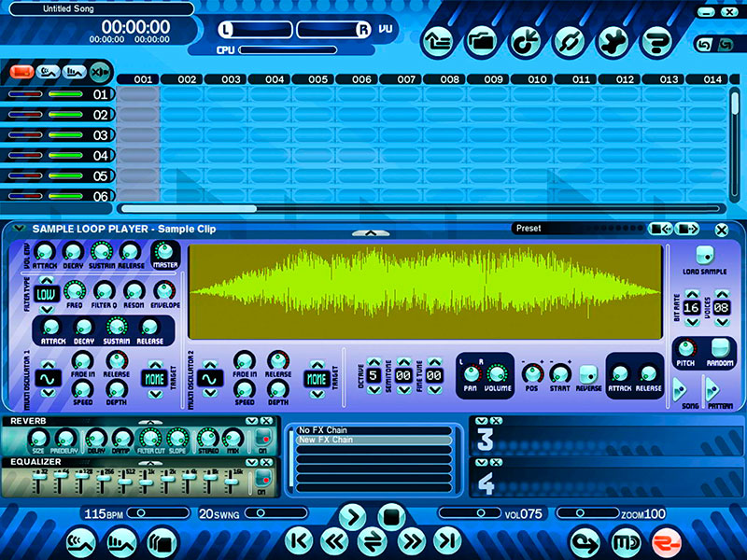This screenshot has height=560, width=747.
Task: Click the Reverse button near Attack and Release
Action: point(587,373)
